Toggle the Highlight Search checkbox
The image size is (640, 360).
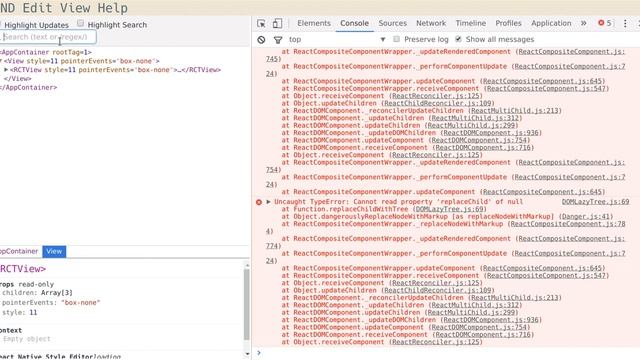(80, 23)
